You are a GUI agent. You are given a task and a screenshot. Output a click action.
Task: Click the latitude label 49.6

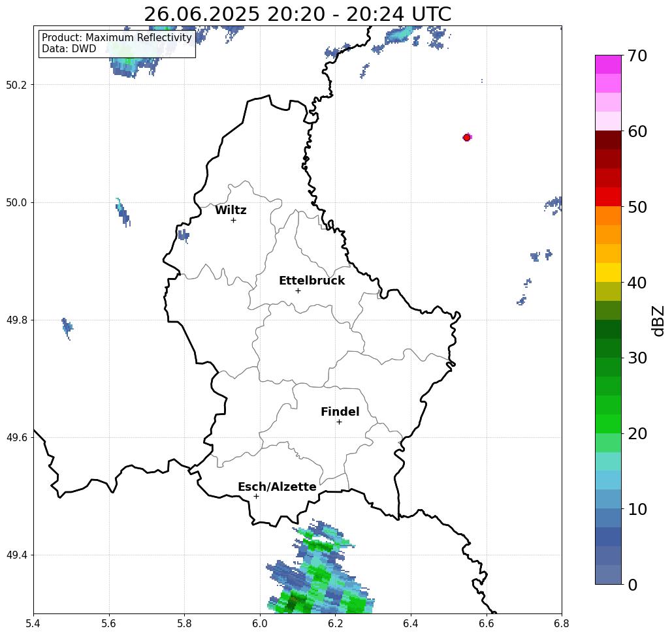point(16,438)
